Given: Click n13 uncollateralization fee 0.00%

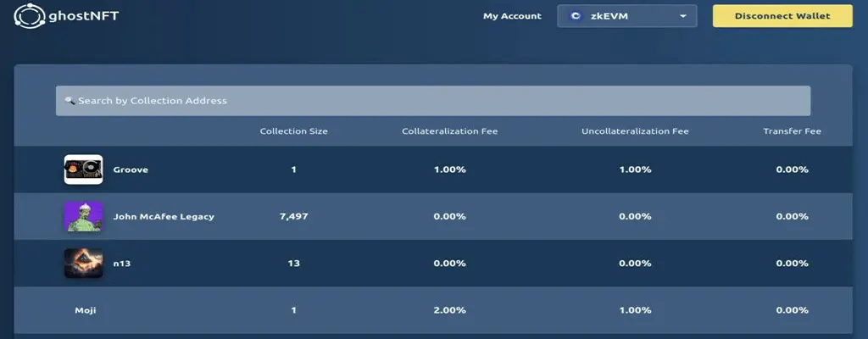Looking at the screenshot, I should 635,264.
